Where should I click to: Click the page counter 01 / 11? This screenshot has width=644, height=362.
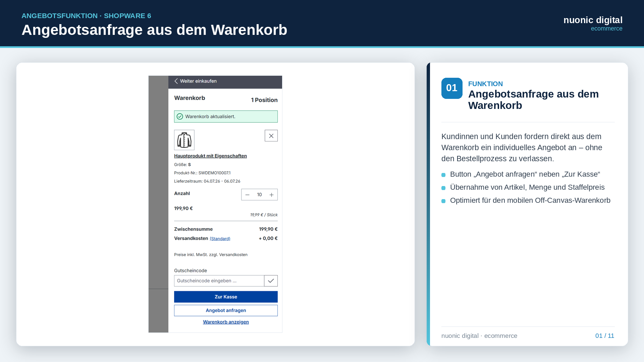(x=605, y=336)
